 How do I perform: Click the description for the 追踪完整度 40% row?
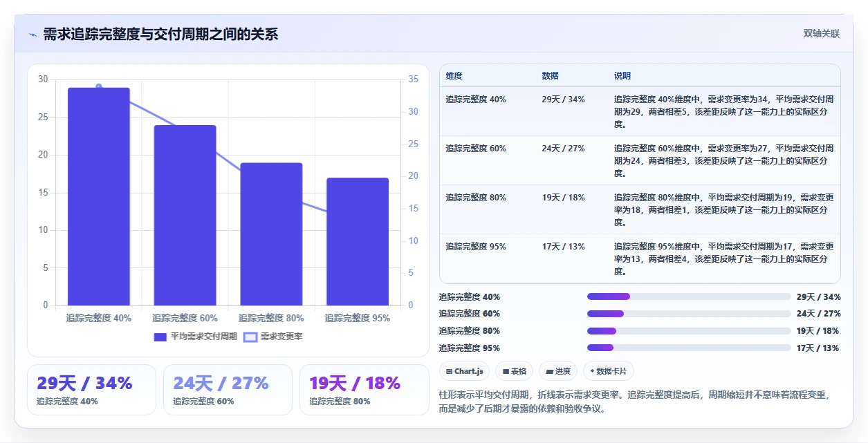(723, 112)
